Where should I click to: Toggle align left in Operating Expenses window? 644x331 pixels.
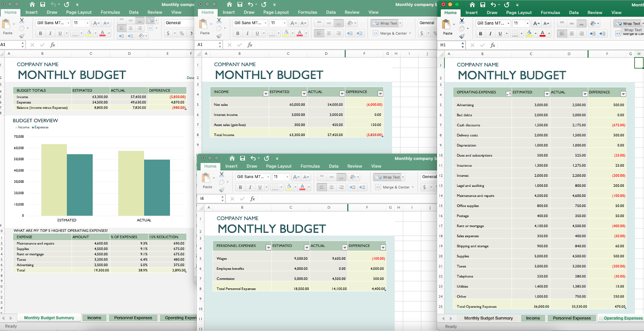[x=562, y=34]
